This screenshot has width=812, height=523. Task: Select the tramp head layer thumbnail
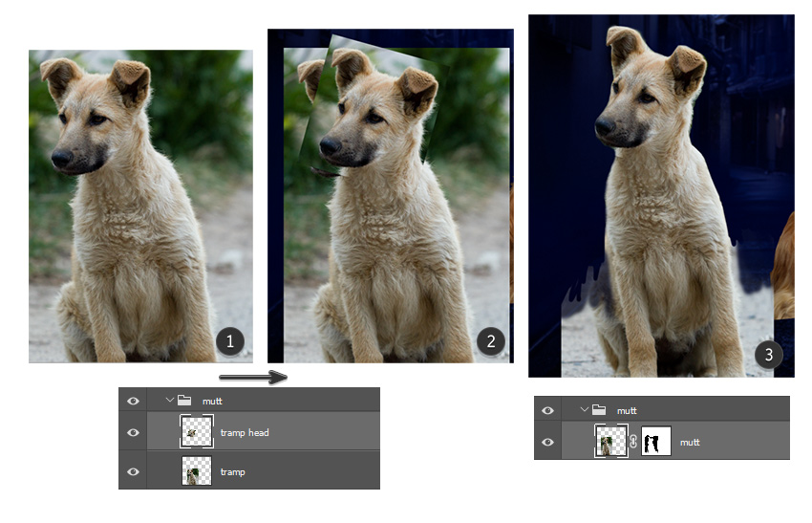point(196,431)
